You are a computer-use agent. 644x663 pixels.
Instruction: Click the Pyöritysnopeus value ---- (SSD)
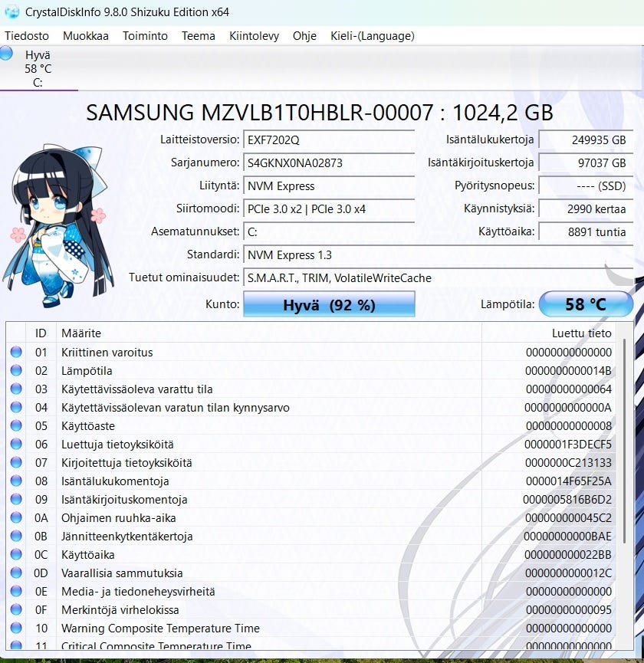[586, 185]
